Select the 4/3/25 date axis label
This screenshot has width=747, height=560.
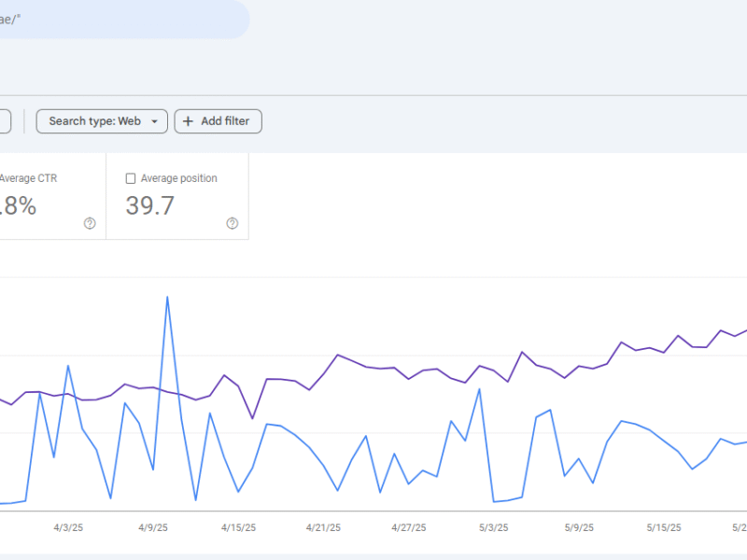67,527
